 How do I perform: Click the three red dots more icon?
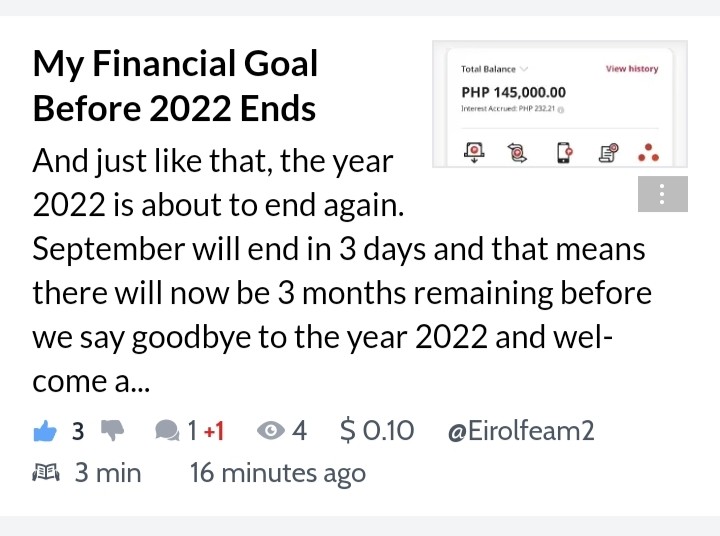coord(648,153)
